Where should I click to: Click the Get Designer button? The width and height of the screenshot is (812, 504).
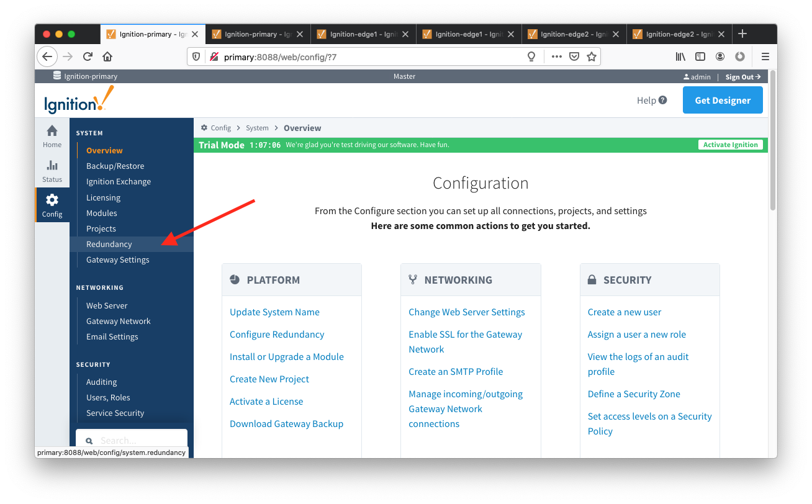click(x=723, y=100)
